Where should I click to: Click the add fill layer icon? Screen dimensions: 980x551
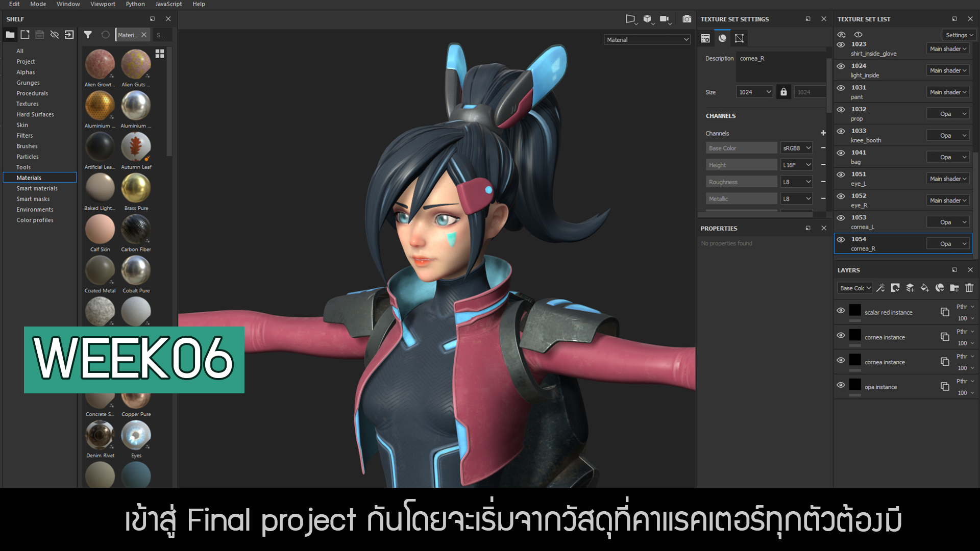coord(924,288)
